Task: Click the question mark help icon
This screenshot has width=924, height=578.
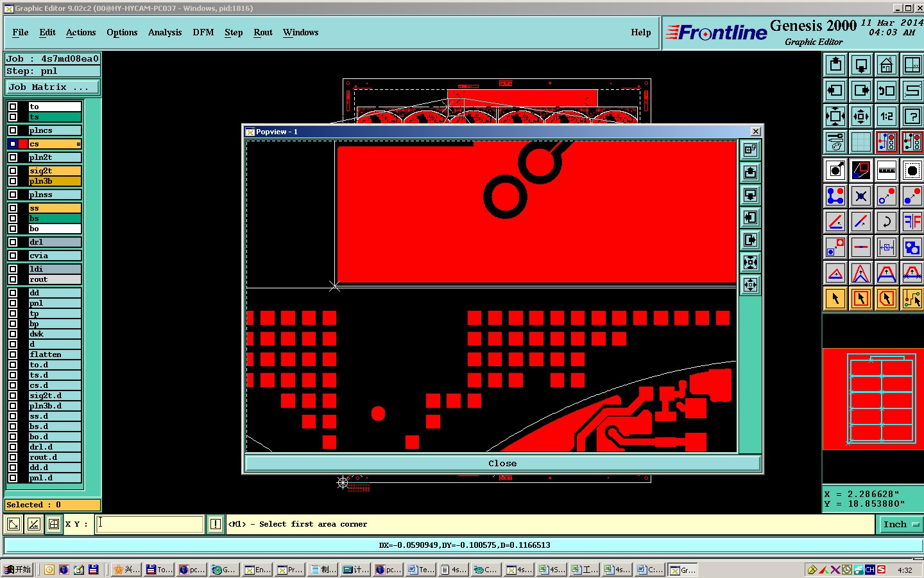Action: click(912, 116)
